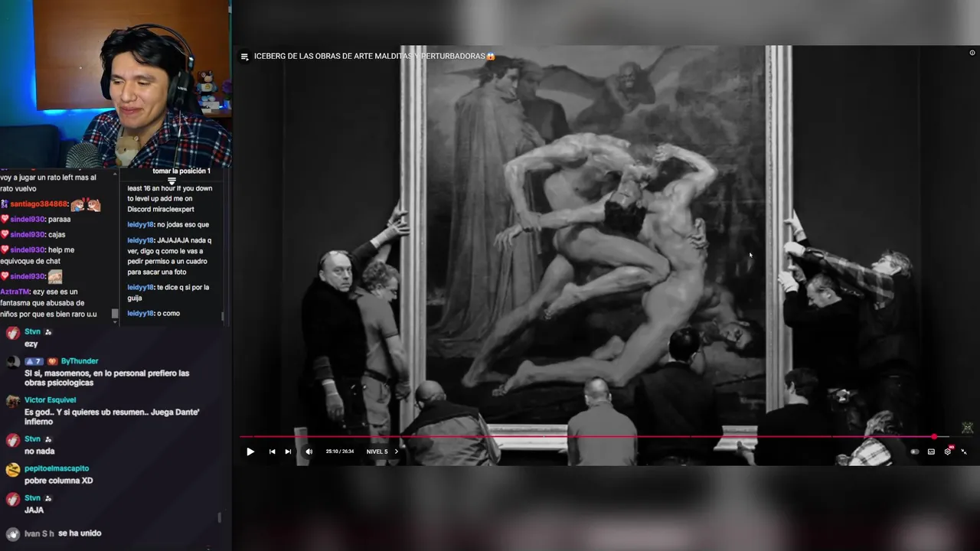Click the moderator badge beside Stvn 'ezy'
Viewport: 980px width, 551px height.
point(48,332)
